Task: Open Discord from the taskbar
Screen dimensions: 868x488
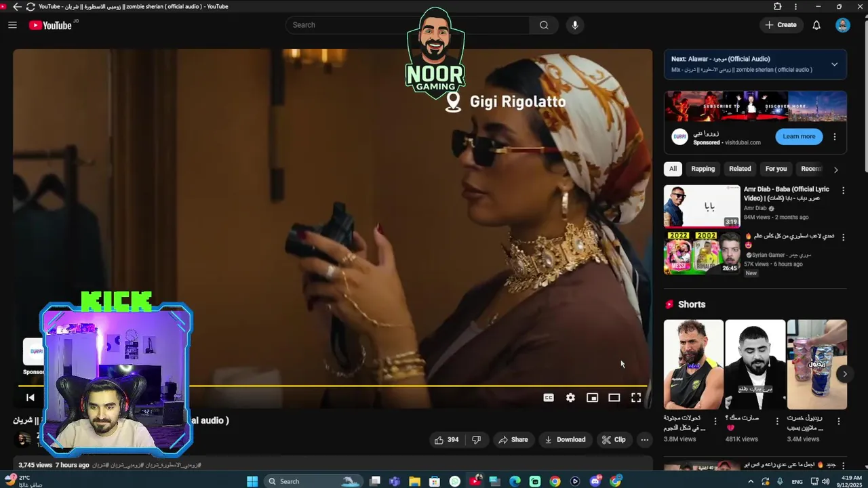Action: pos(595,481)
